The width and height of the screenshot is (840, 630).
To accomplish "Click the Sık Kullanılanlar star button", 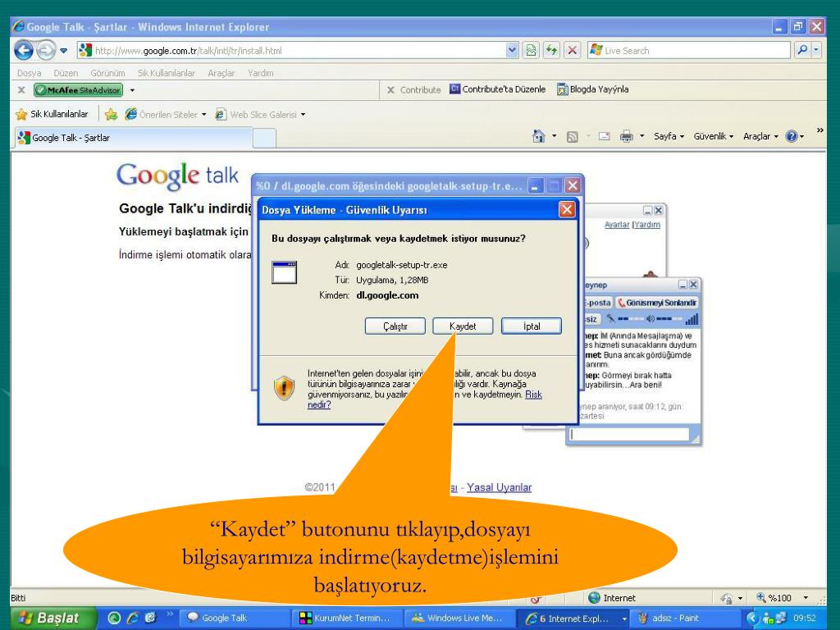I will pos(52,114).
